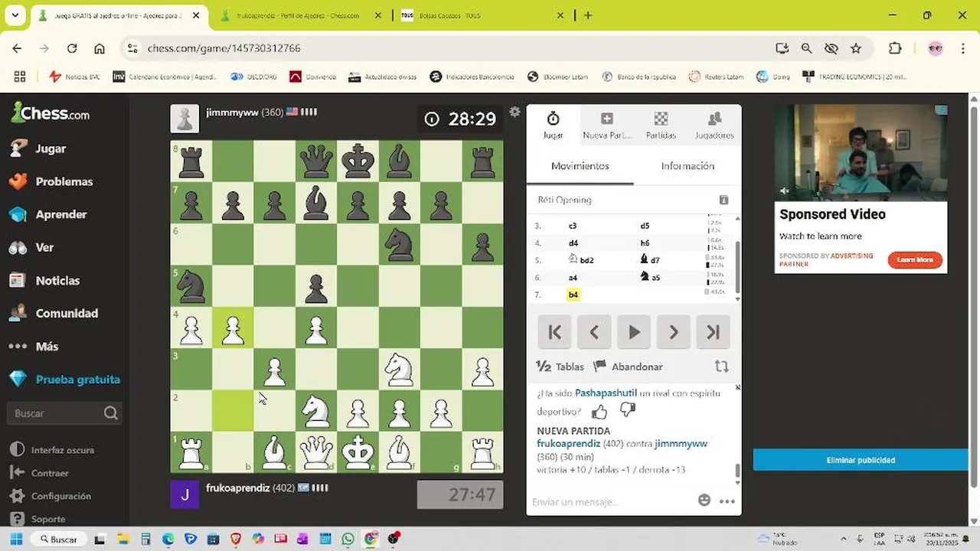This screenshot has width=980, height=551.
Task: Give thumbs up for sportsmanship
Action: (599, 412)
